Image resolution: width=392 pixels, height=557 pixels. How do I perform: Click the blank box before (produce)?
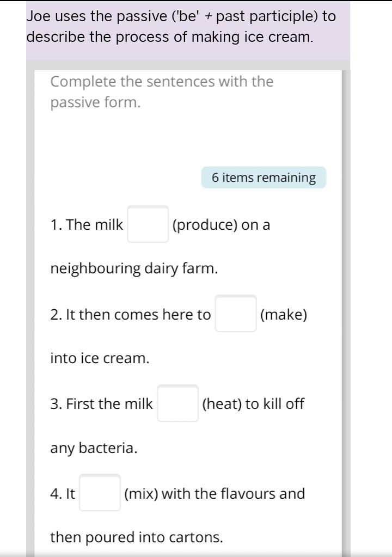148,224
